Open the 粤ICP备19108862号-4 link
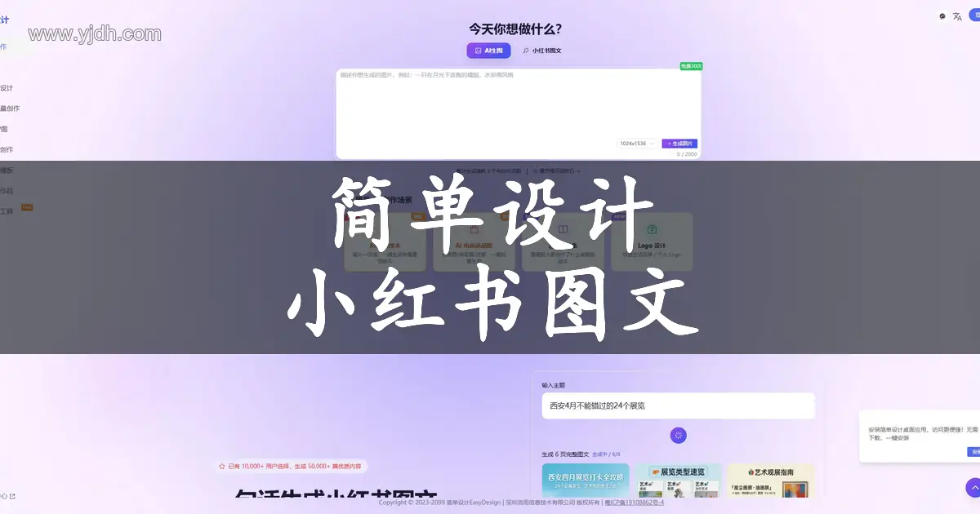980x514 pixels. pyautogui.click(x=634, y=503)
